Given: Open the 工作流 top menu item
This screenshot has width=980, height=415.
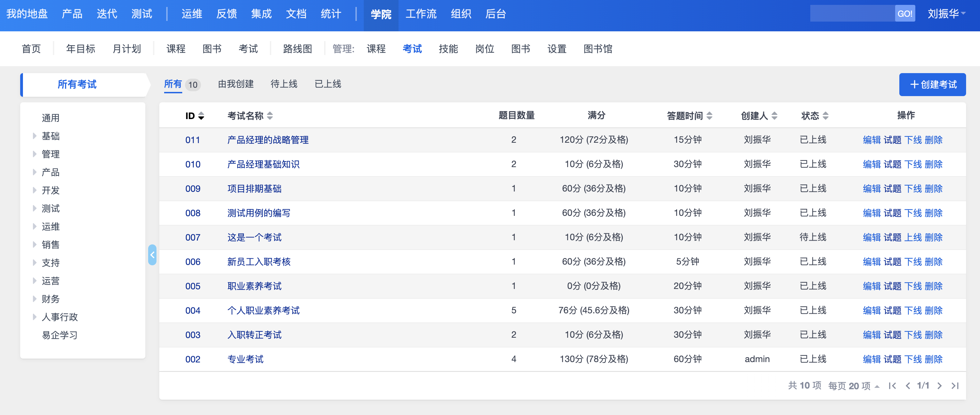Looking at the screenshot, I should [x=421, y=14].
